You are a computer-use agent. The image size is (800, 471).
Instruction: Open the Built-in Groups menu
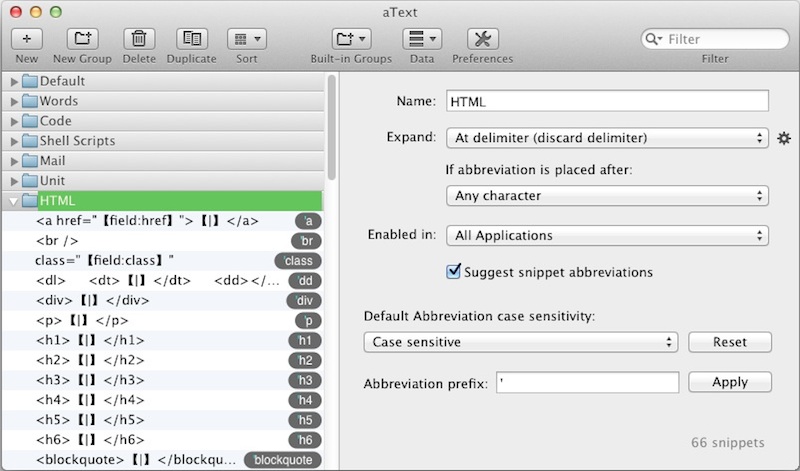pyautogui.click(x=350, y=40)
